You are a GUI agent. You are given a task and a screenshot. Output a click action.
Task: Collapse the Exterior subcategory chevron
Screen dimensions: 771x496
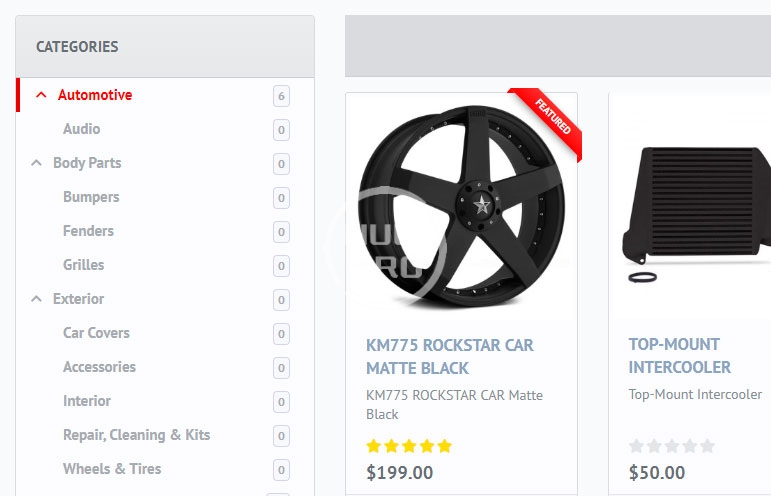[37, 299]
